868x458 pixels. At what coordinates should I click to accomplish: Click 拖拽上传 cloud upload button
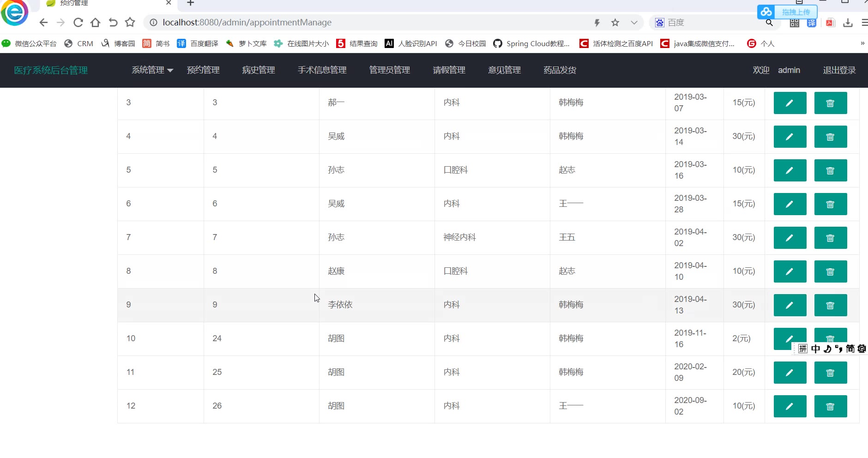(787, 12)
